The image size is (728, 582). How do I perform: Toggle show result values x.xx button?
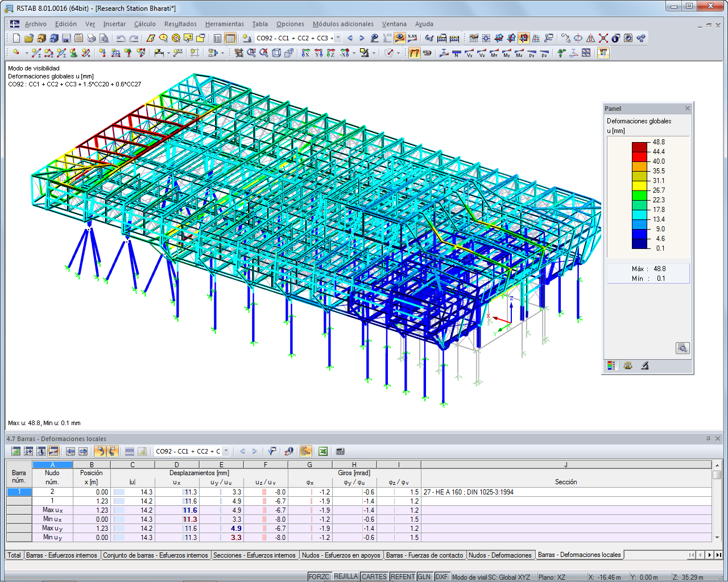click(412, 38)
